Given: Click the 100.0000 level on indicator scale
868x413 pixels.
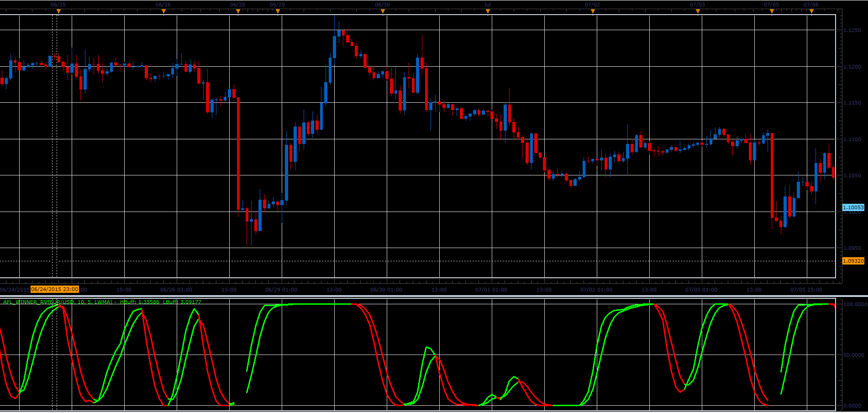Looking at the screenshot, I should [854, 304].
